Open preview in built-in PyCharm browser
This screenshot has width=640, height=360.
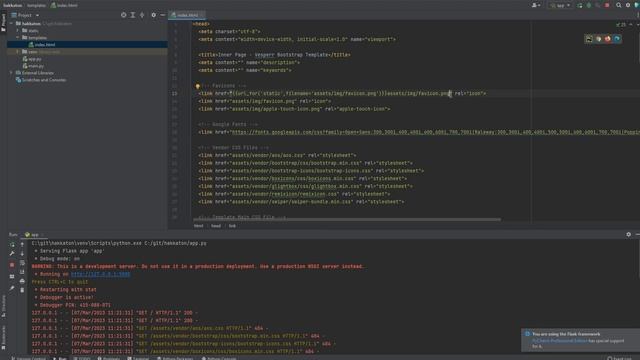click(589, 39)
